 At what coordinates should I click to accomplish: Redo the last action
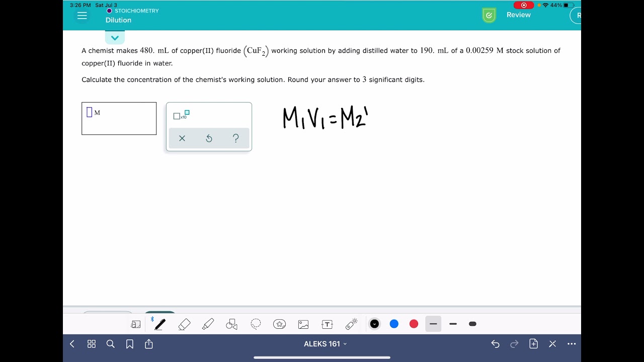click(x=514, y=344)
